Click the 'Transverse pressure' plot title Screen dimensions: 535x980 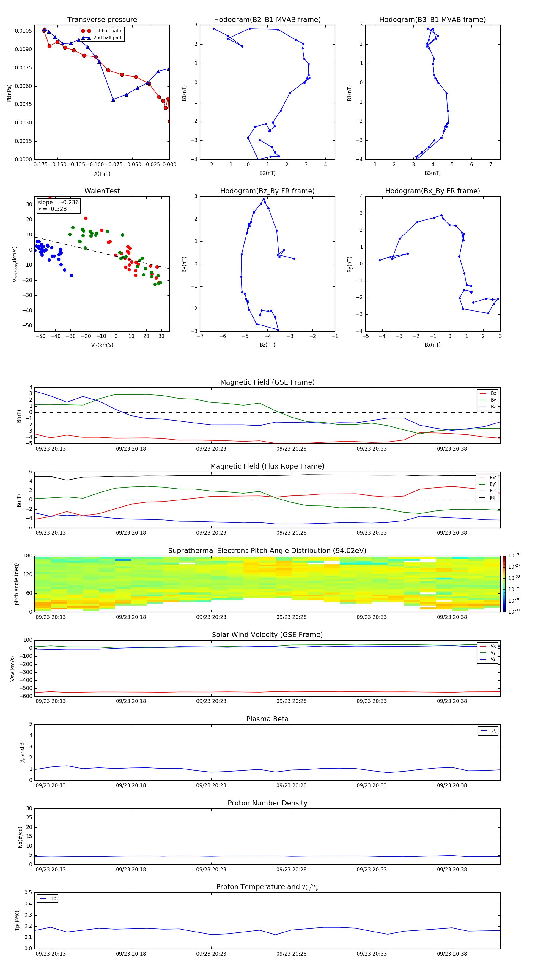(x=102, y=19)
